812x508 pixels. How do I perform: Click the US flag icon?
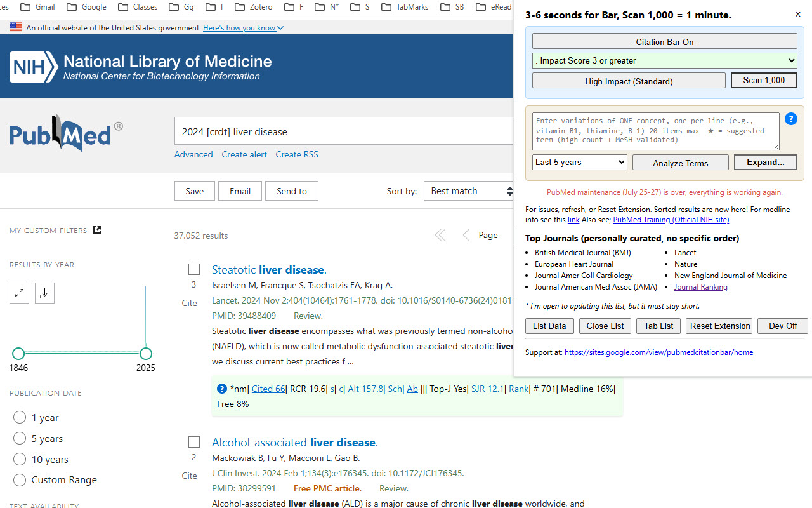click(16, 27)
